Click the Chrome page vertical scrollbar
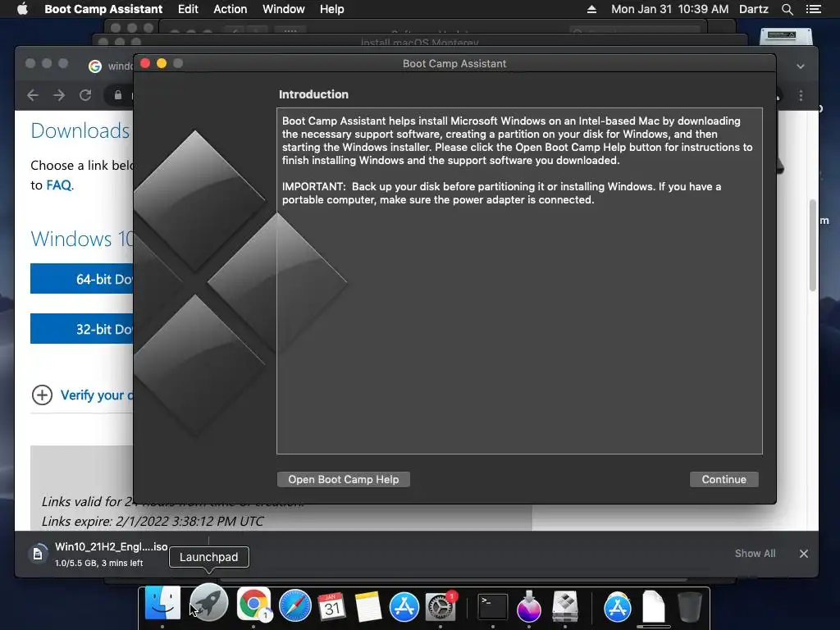 coord(813,245)
